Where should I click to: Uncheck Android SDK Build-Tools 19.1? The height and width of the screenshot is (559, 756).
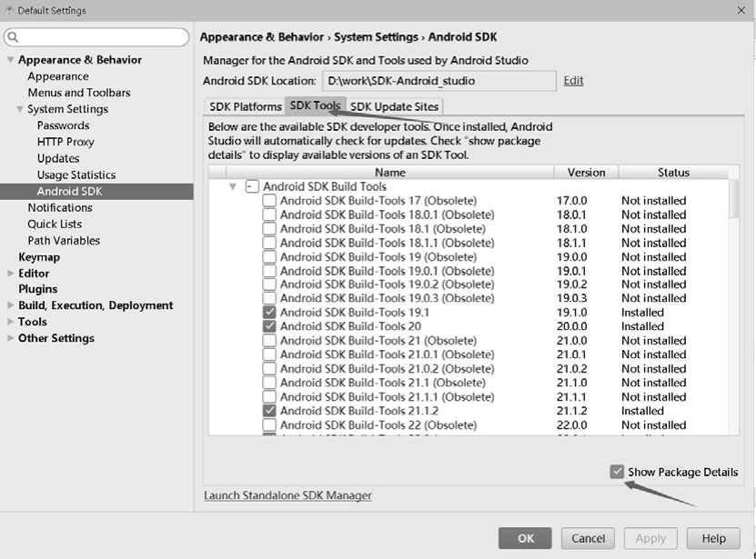click(269, 313)
